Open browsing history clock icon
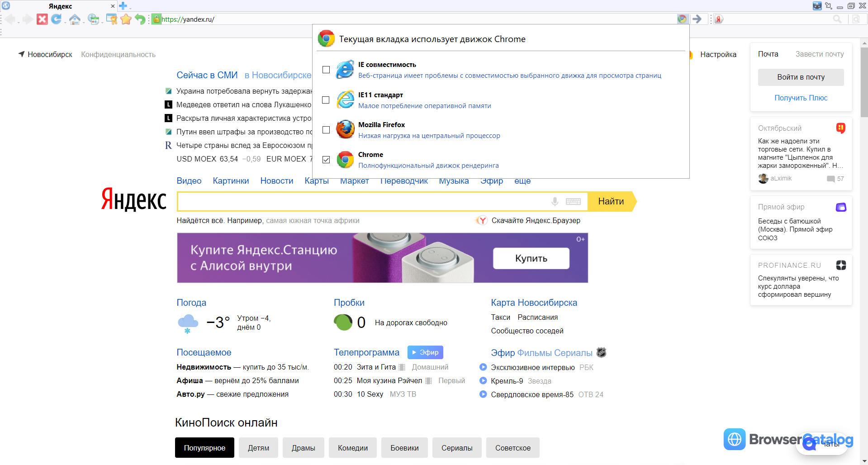The height and width of the screenshot is (465, 868). coord(93,19)
